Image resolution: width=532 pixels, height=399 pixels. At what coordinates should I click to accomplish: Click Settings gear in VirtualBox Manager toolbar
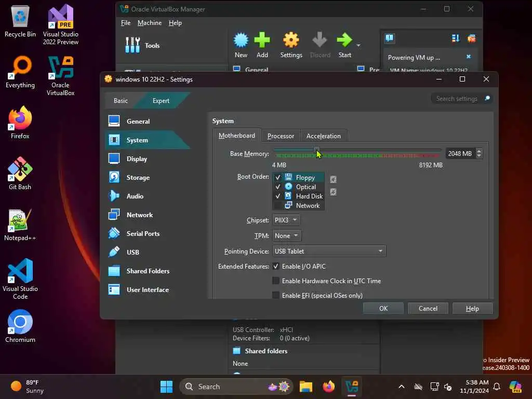pos(291,45)
